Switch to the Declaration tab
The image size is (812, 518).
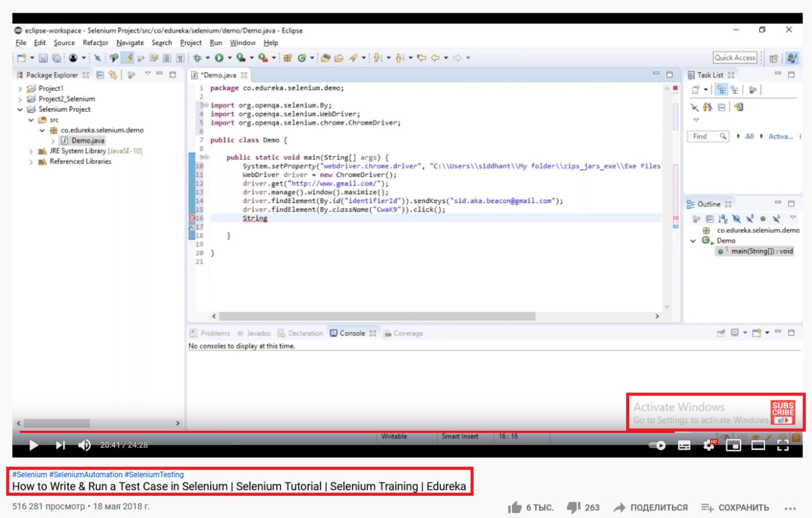300,333
